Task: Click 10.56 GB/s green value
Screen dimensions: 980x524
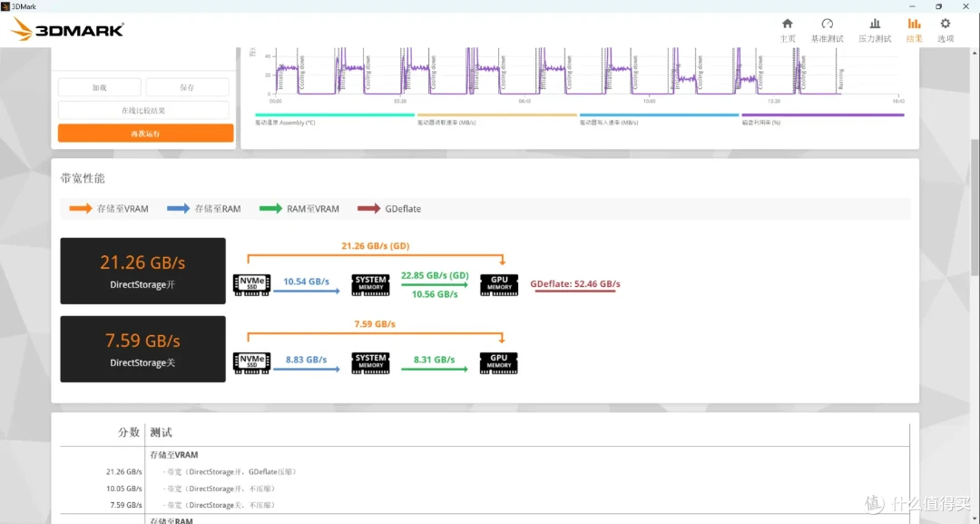Action: point(435,294)
